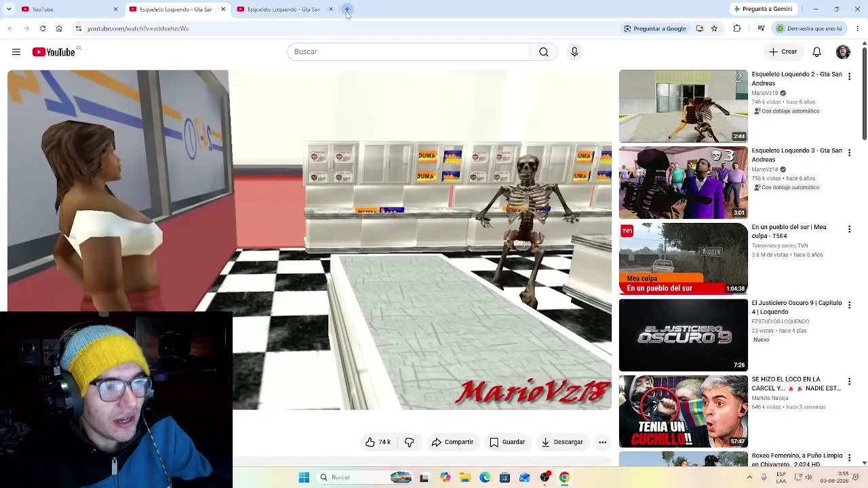Open YouTube notifications bell

tap(817, 52)
